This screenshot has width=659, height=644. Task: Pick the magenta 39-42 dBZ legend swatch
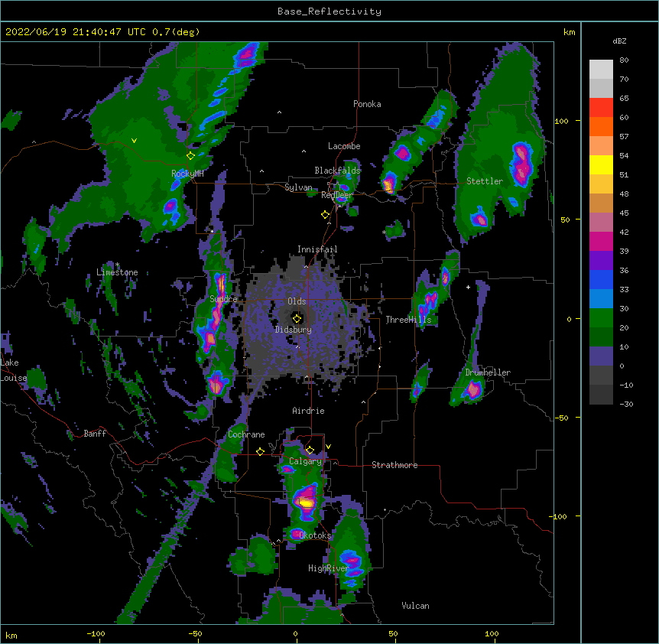[601, 242]
